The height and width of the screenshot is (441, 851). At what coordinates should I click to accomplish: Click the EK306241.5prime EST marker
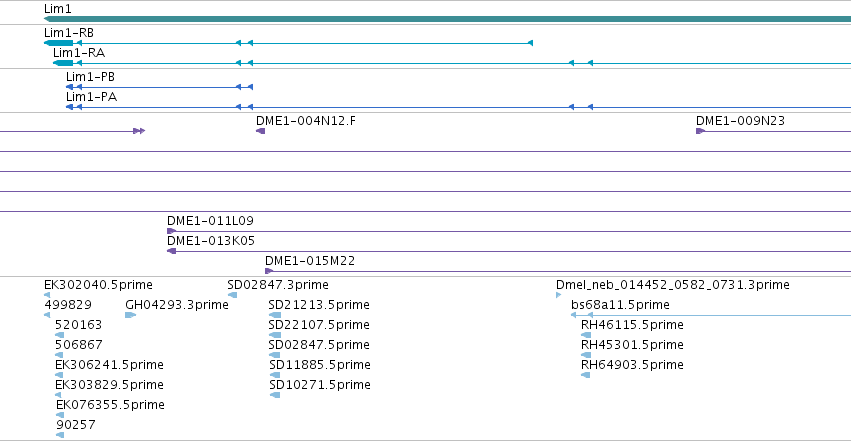59,375
